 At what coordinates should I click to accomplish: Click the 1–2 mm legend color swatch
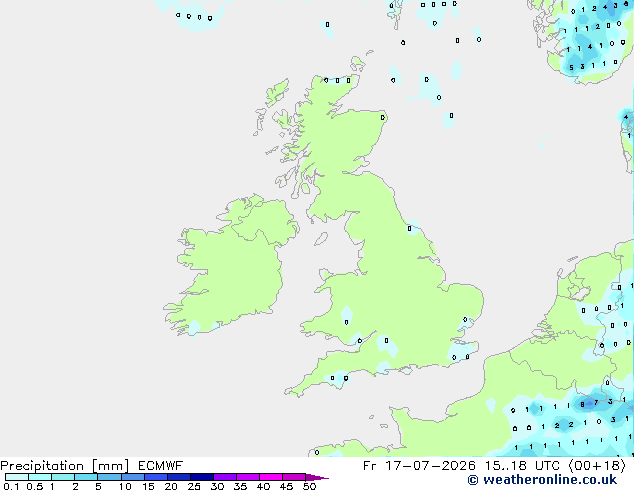point(63,477)
